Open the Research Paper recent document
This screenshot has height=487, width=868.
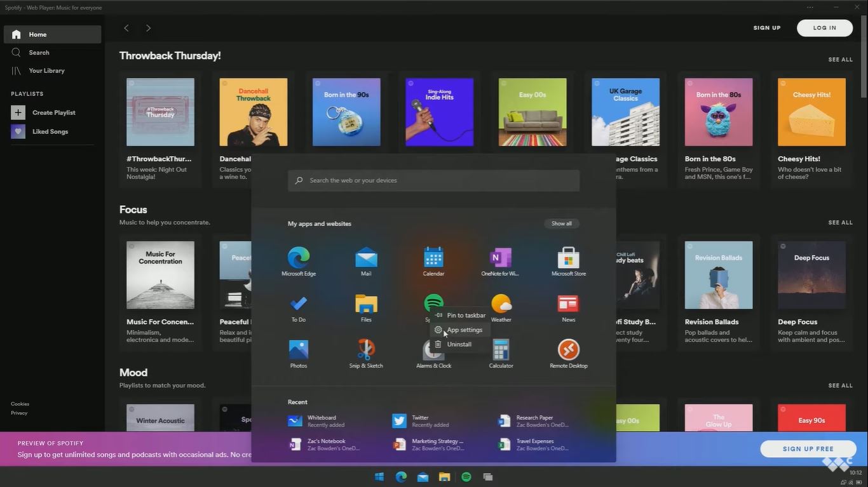(534, 421)
